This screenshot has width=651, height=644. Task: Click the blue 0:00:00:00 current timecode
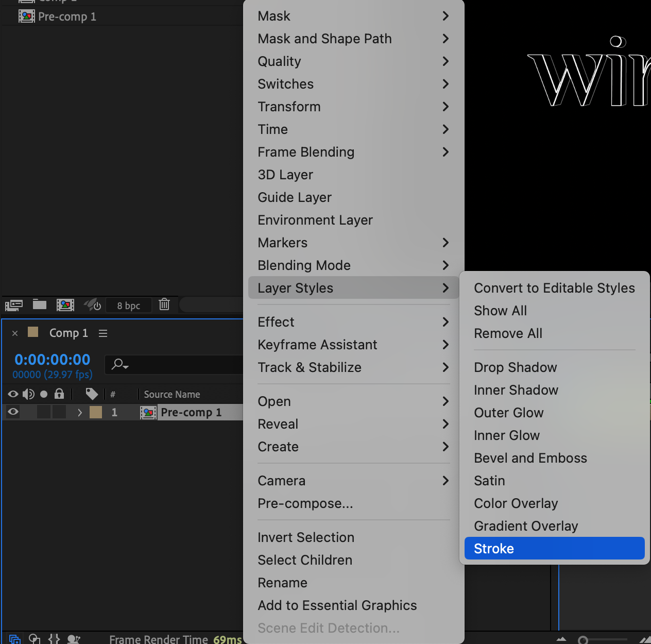[x=52, y=360]
